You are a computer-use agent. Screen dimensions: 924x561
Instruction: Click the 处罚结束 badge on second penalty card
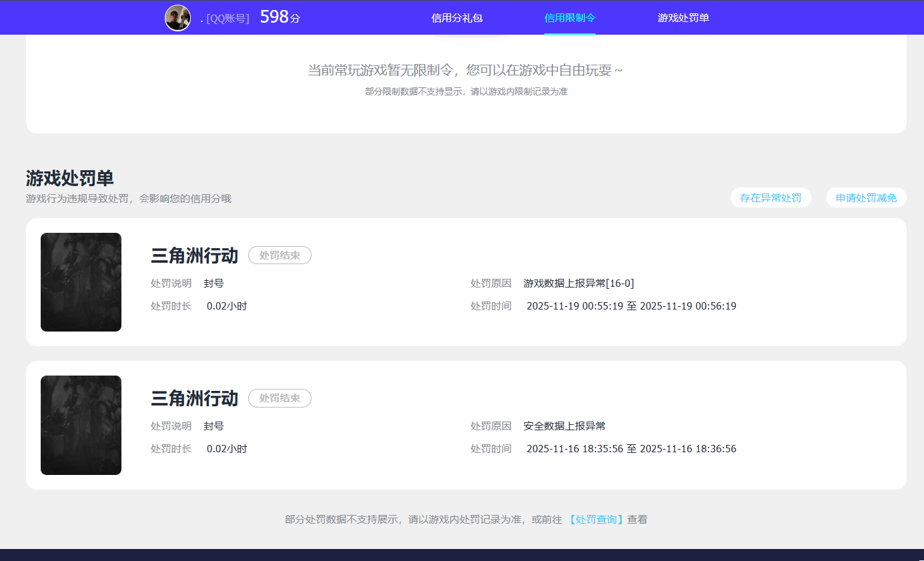(x=280, y=398)
